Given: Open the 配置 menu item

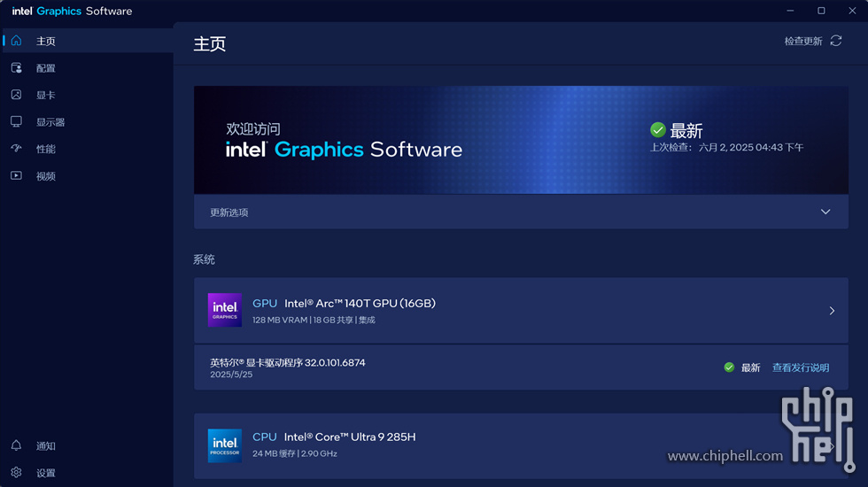Looking at the screenshot, I should point(88,67).
